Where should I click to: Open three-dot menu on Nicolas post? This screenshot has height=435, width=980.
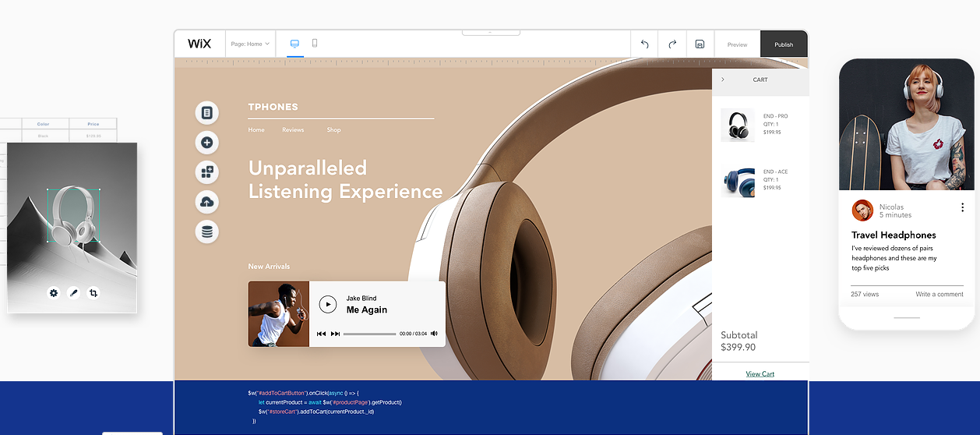(962, 207)
